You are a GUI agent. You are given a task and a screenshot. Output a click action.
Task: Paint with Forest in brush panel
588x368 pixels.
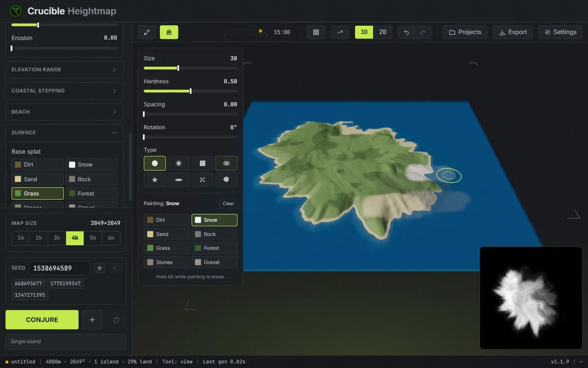[215, 248]
